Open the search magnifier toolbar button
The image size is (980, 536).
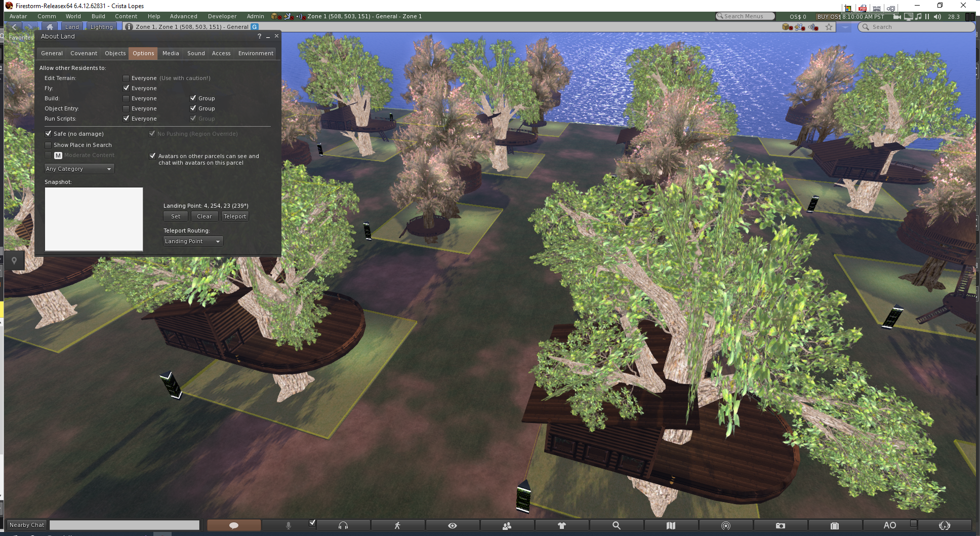pos(617,525)
